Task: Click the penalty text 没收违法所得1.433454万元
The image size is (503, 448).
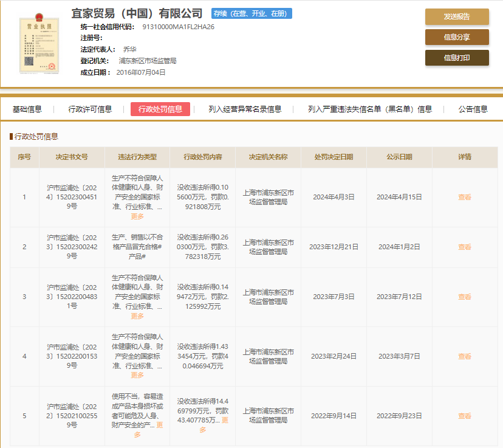Action: 203,351
